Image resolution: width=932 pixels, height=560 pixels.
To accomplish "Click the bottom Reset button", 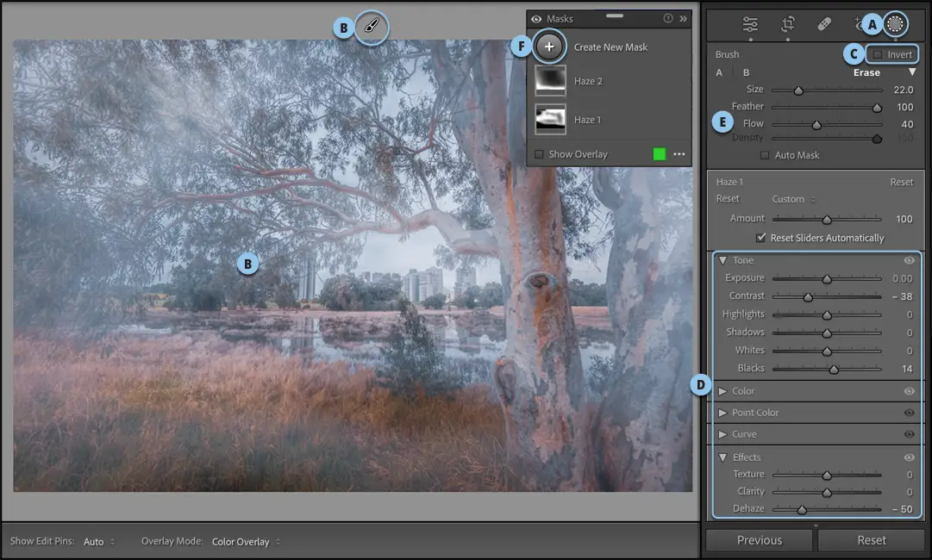I will pyautogui.click(x=872, y=540).
